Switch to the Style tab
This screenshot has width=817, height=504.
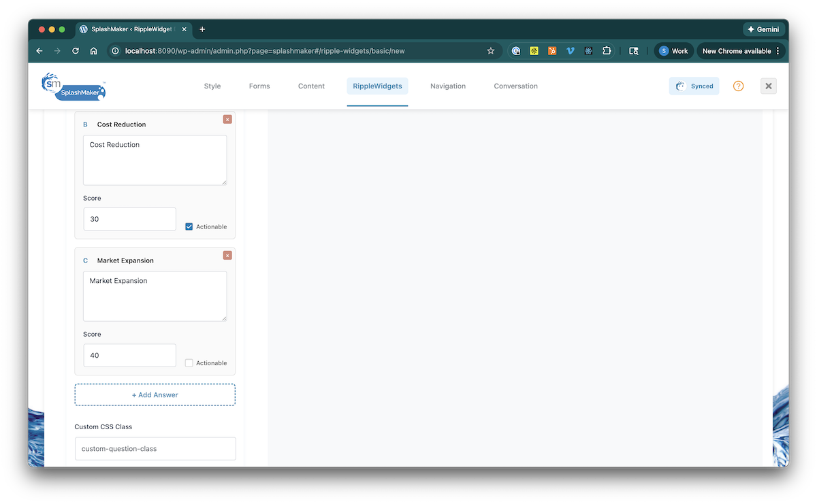coord(212,86)
